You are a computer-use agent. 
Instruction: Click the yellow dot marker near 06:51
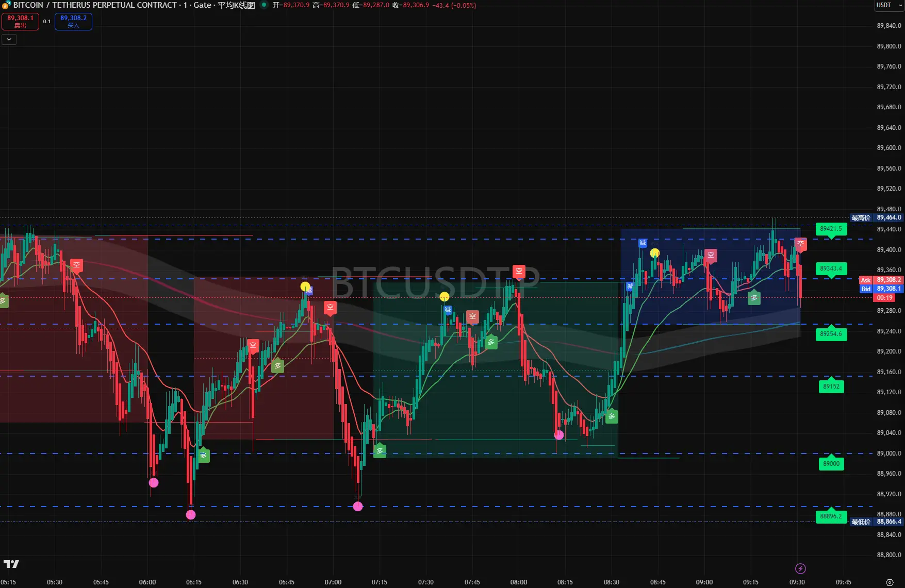[305, 287]
